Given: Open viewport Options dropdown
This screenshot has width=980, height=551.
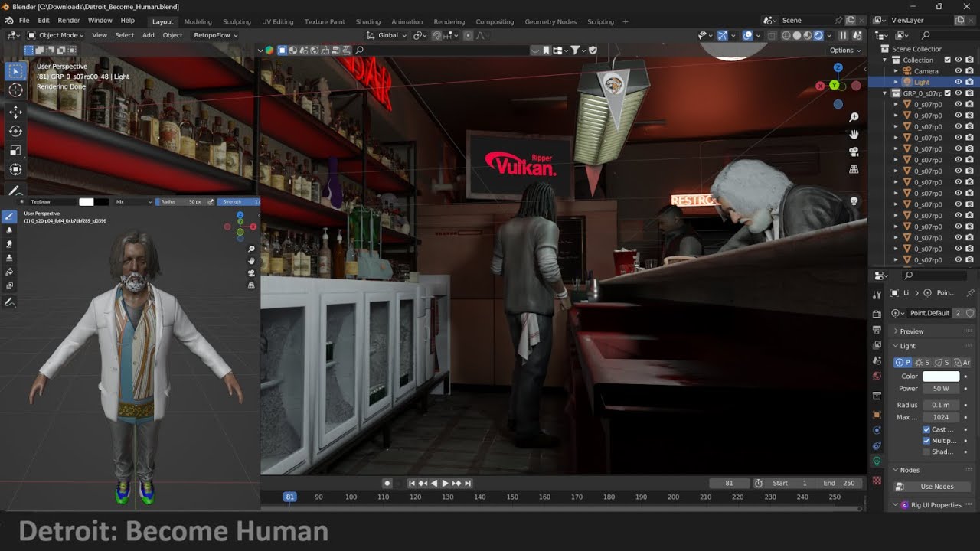Looking at the screenshot, I should pyautogui.click(x=845, y=50).
